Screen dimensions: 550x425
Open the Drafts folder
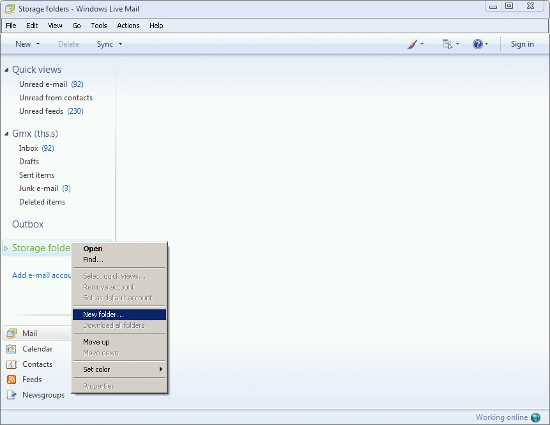click(29, 162)
